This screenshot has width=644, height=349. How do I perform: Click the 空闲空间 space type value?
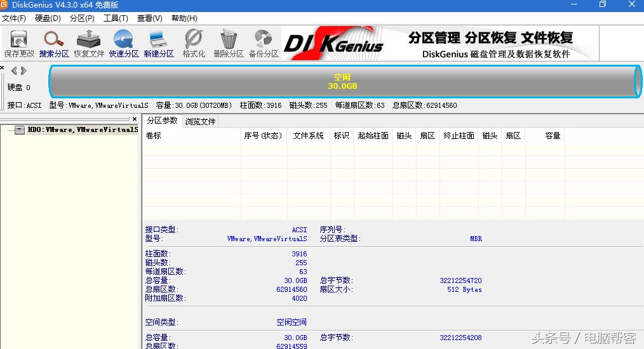[291, 322]
